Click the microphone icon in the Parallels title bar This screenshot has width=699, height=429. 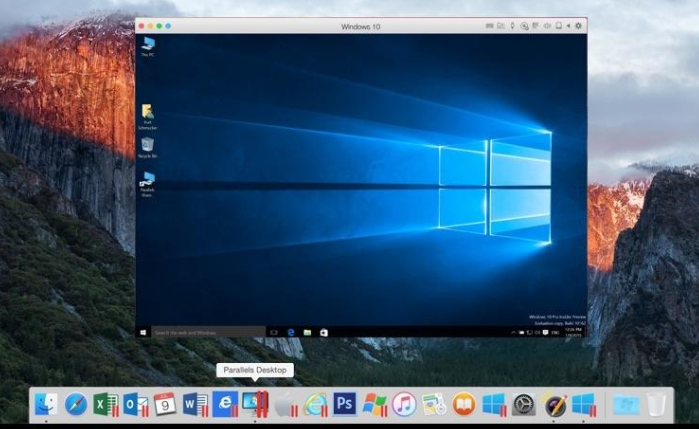[x=513, y=26]
